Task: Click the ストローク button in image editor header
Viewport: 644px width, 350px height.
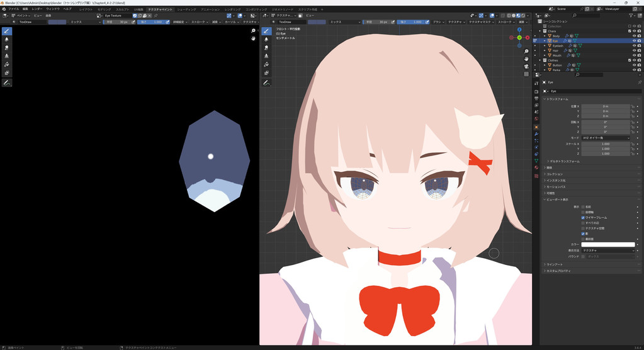Action: coord(196,22)
